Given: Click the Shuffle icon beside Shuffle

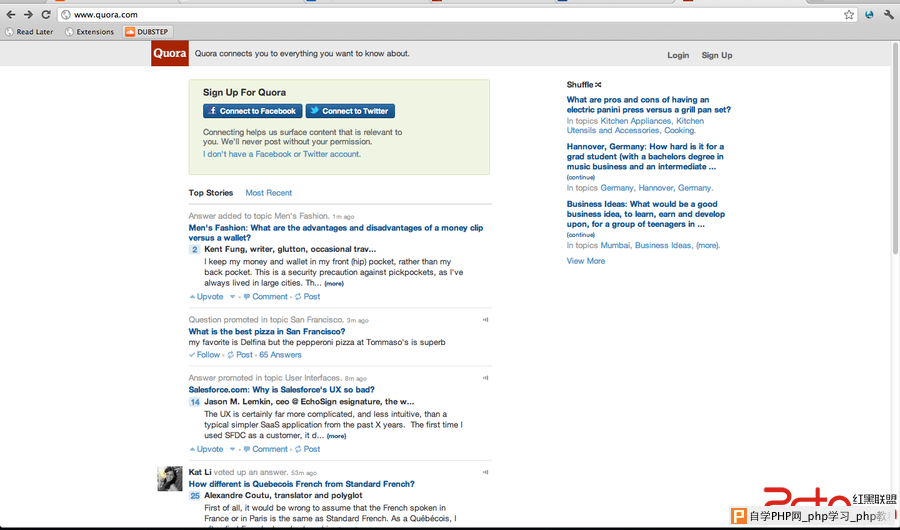Looking at the screenshot, I should pyautogui.click(x=598, y=84).
